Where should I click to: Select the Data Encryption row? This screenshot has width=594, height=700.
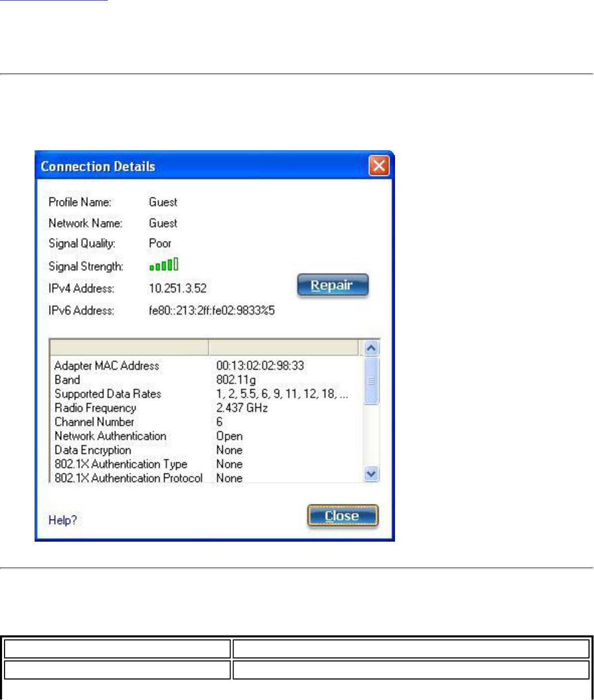coord(206,450)
